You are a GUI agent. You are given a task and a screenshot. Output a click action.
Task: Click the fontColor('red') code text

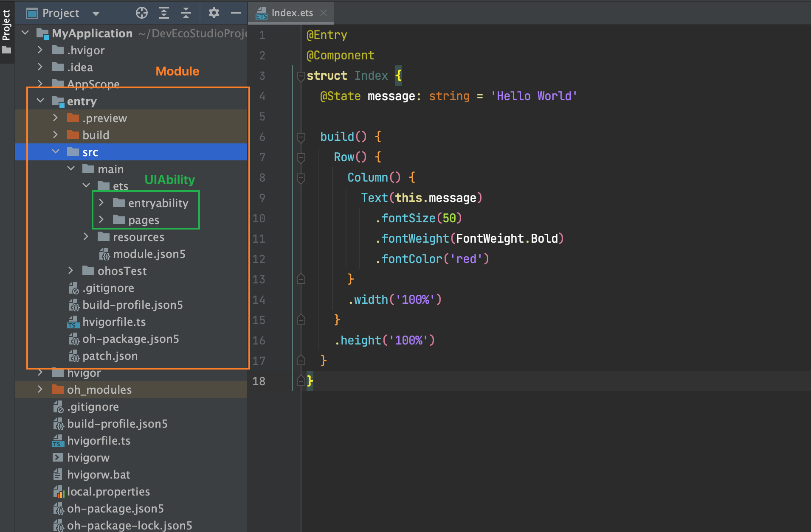pyautogui.click(x=433, y=259)
